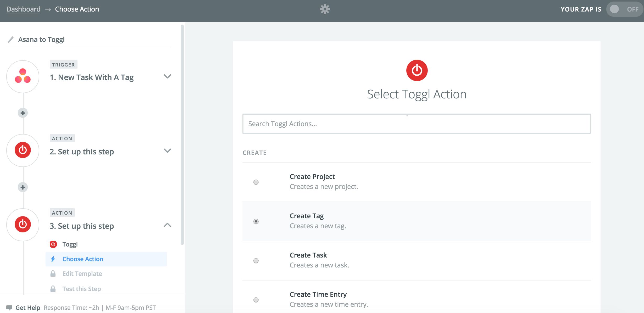The height and width of the screenshot is (313, 644).
Task: Click the small Toggl icon in step 3 submenu
Action: (53, 244)
